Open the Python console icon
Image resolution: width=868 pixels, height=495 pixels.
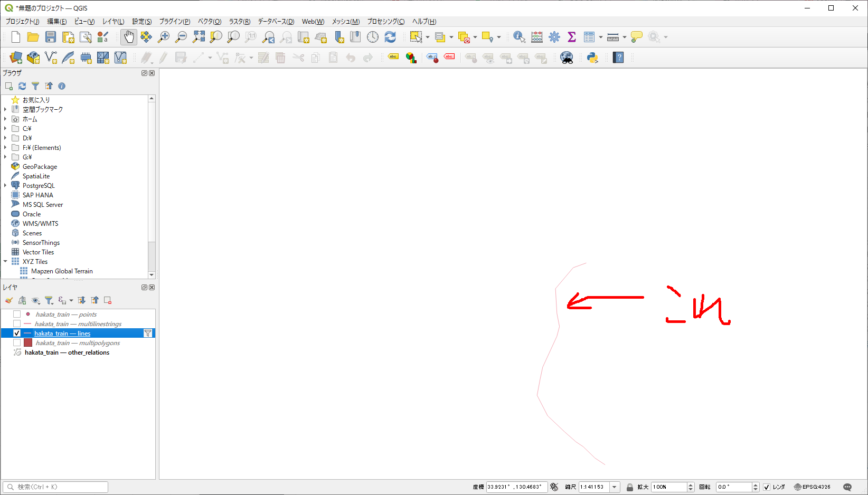pos(592,58)
